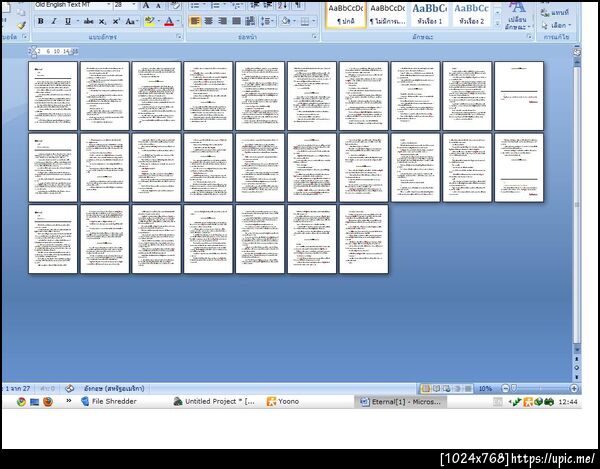Click zoom in plus button
Screen dimensions: 600x469
coord(574,389)
